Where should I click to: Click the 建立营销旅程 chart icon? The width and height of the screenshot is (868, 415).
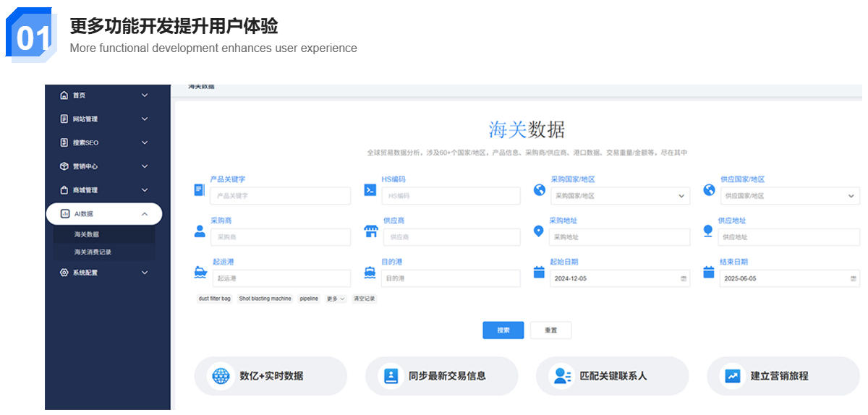coord(733,376)
